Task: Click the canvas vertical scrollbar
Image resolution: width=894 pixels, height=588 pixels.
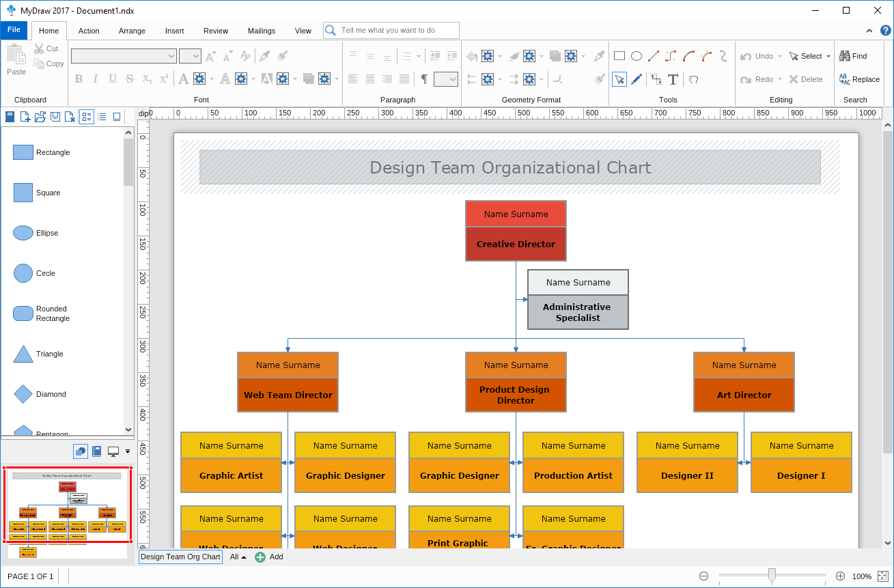Action: pyautogui.click(x=887, y=335)
